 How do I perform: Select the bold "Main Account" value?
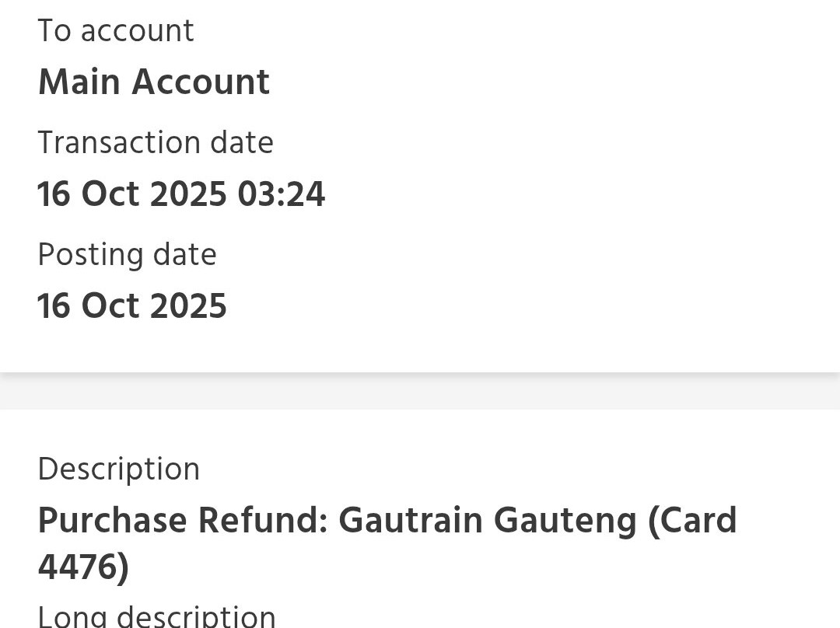pyautogui.click(x=153, y=82)
